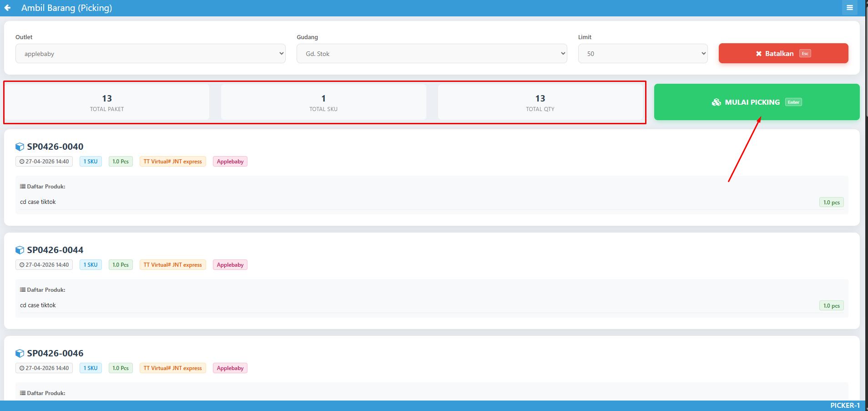Screen dimensions: 868x411
Task: Click the list icon in SP0426-0046 Daftar Produk
Action: (x=23, y=393)
